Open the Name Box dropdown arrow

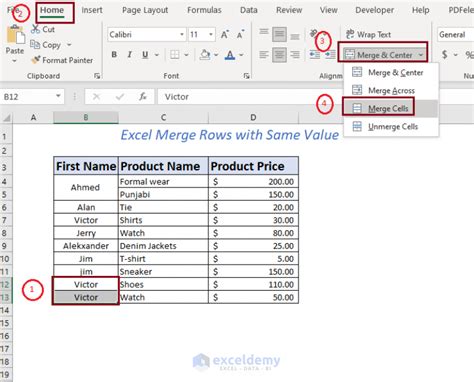click(x=58, y=96)
